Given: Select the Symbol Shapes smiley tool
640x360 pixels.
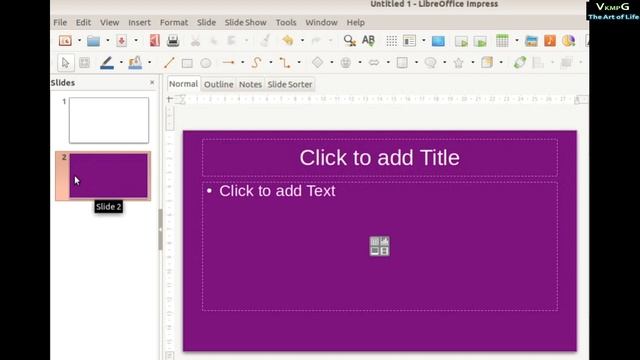Looking at the screenshot, I should 346,62.
